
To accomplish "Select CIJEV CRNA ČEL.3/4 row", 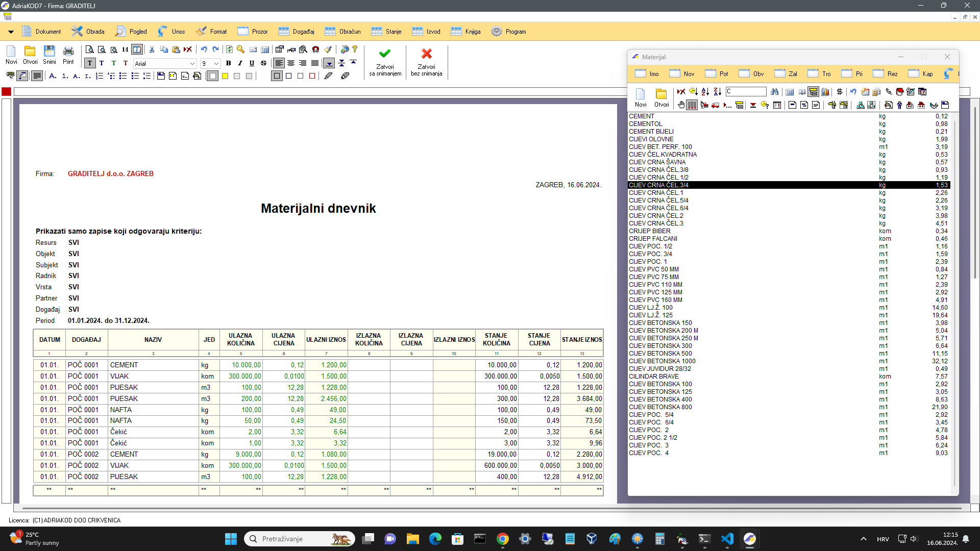I will tap(789, 185).
